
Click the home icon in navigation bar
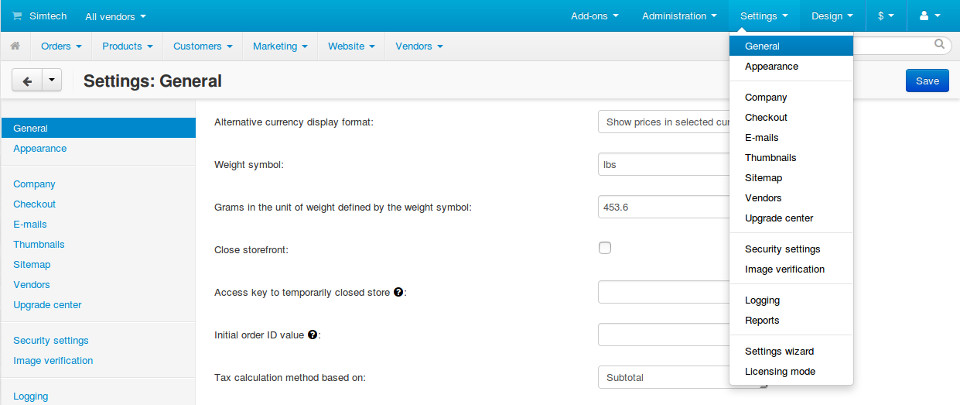[x=15, y=46]
